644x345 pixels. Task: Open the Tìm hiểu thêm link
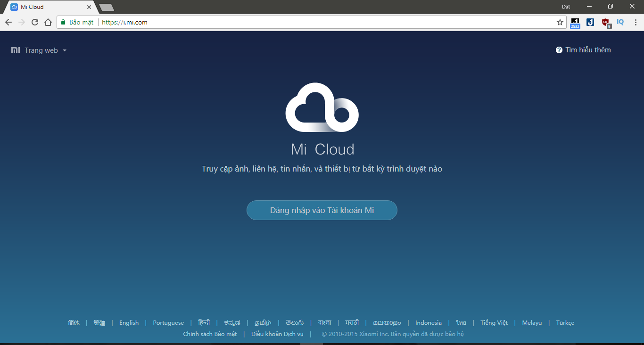point(588,50)
